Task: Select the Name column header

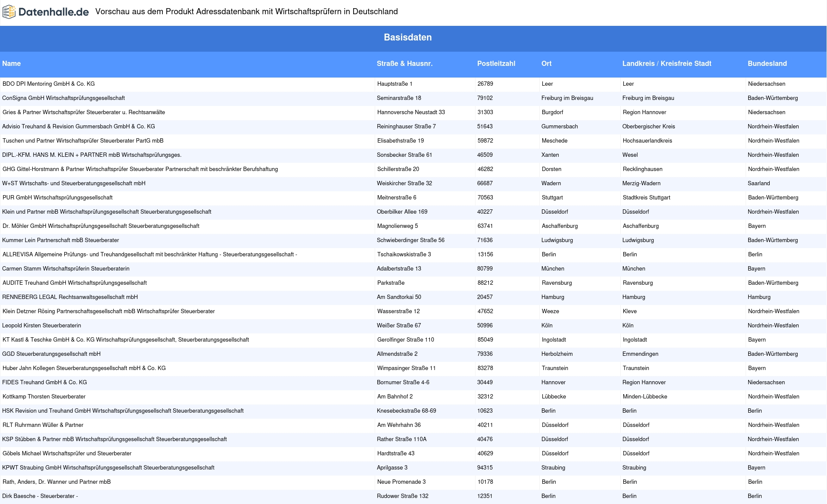Action: 12,64
